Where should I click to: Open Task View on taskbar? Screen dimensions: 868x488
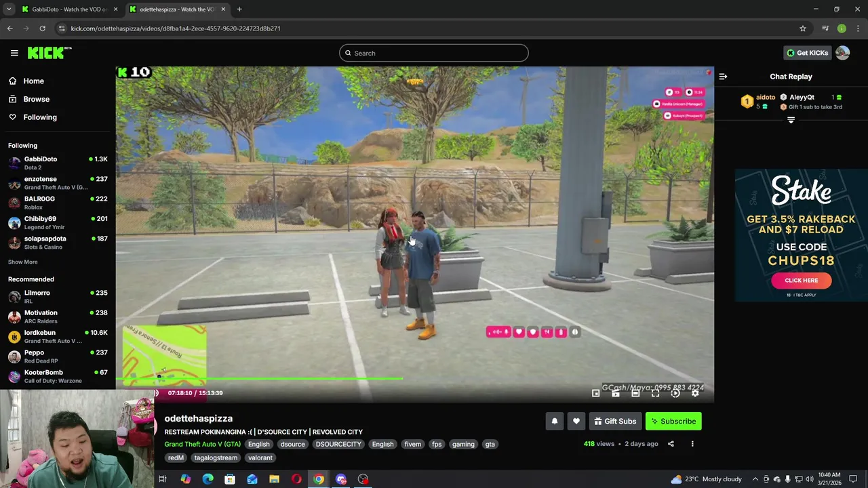tap(163, 479)
